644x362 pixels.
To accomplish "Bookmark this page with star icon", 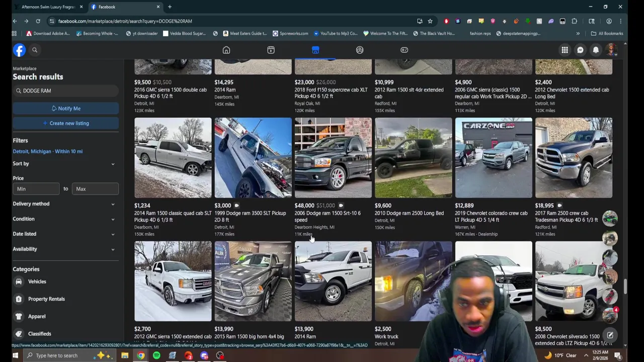I will coord(430,21).
